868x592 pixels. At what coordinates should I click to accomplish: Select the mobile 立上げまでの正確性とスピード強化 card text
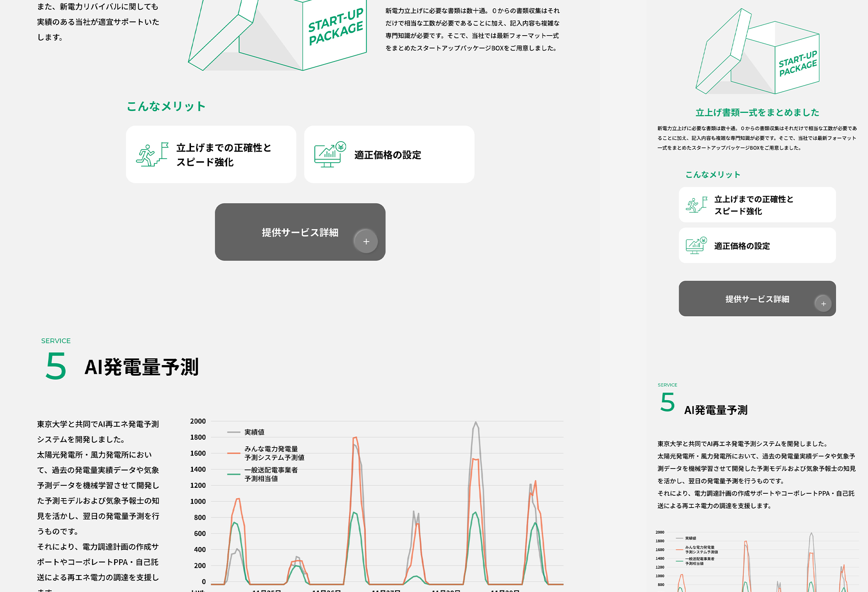[753, 205]
